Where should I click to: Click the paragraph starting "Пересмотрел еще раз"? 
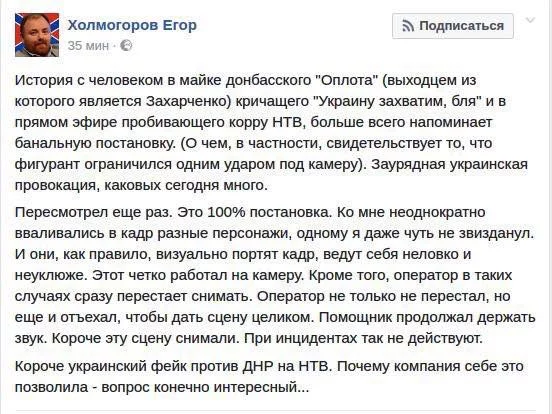275,275
